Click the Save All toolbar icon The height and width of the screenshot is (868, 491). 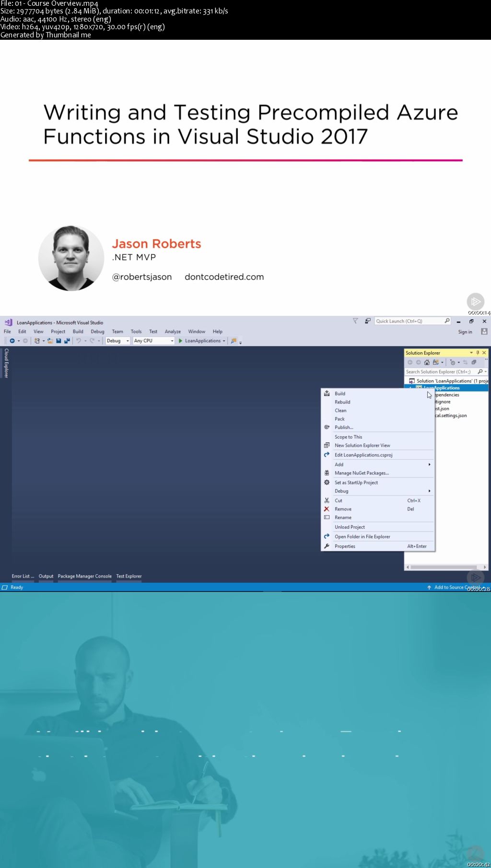[x=67, y=341]
